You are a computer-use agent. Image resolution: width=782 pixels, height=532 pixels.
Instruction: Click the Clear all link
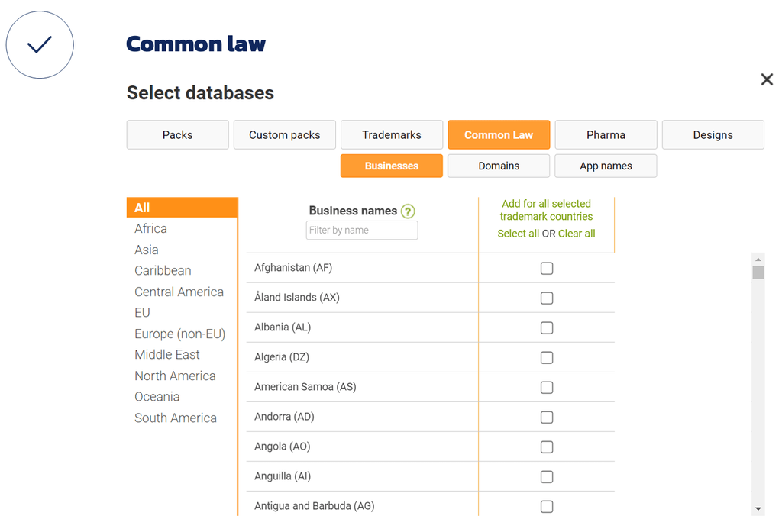coord(577,234)
